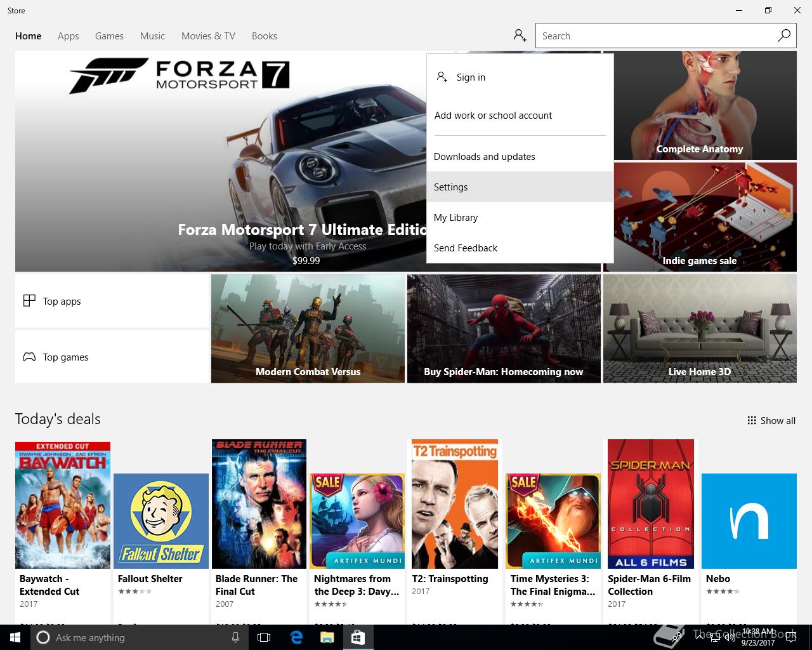Click the Store icon on taskbar

tap(358, 637)
